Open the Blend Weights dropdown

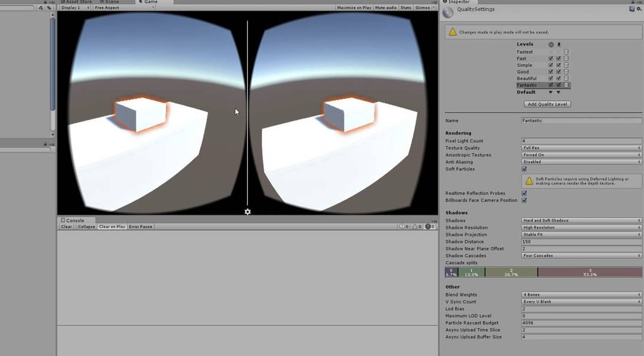(x=581, y=295)
